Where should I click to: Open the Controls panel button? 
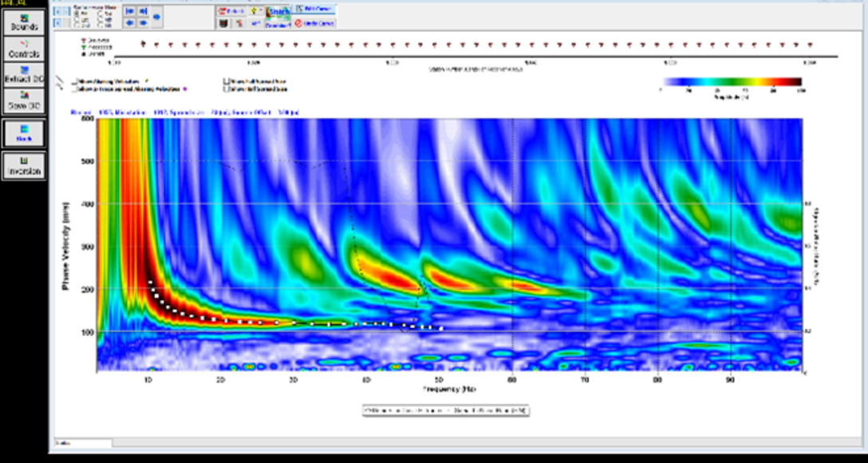coord(24,49)
